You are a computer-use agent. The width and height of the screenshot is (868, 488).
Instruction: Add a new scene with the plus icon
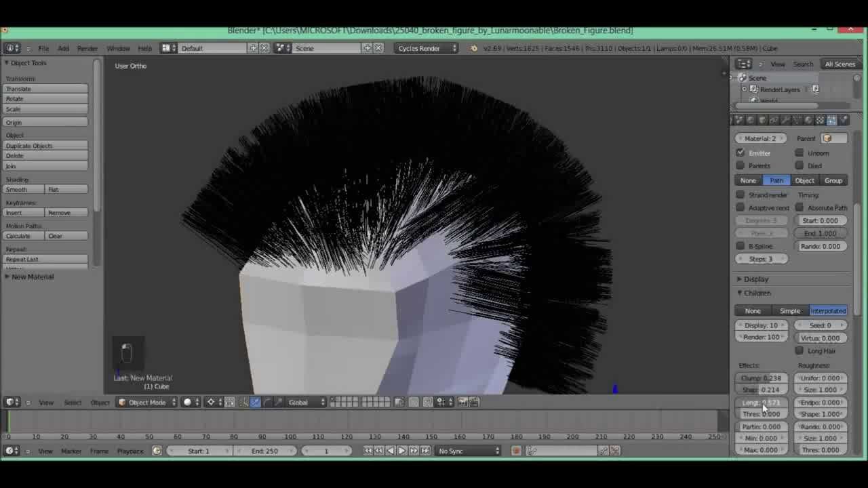pos(368,48)
